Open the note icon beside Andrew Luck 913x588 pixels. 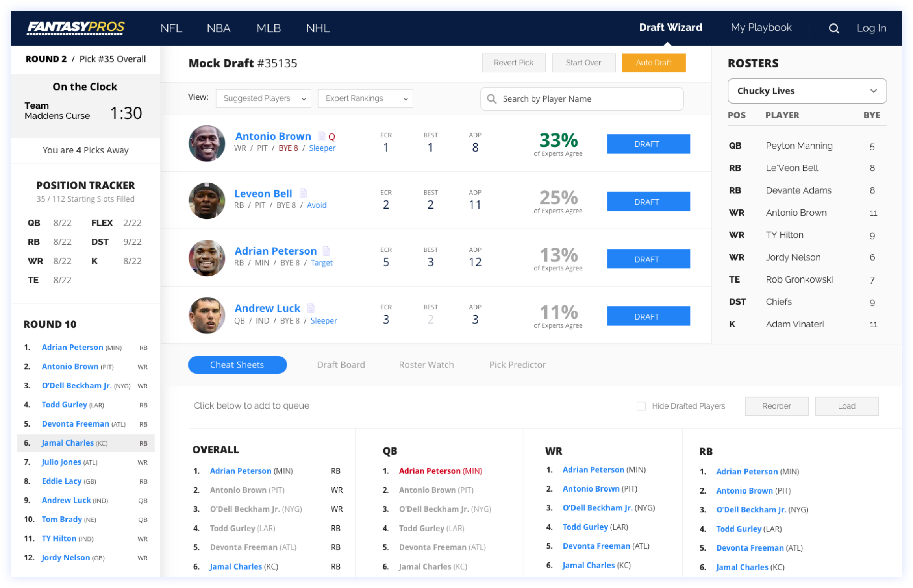pos(311,308)
